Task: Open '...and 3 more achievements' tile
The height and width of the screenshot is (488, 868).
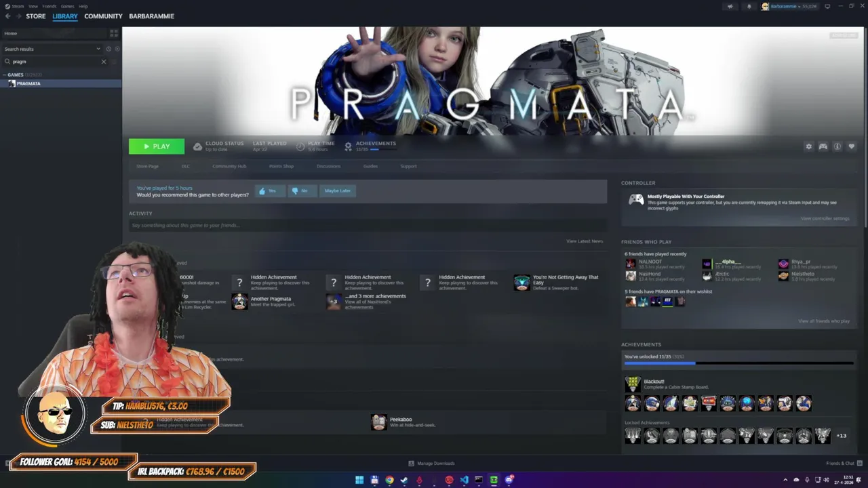Action: tap(367, 302)
